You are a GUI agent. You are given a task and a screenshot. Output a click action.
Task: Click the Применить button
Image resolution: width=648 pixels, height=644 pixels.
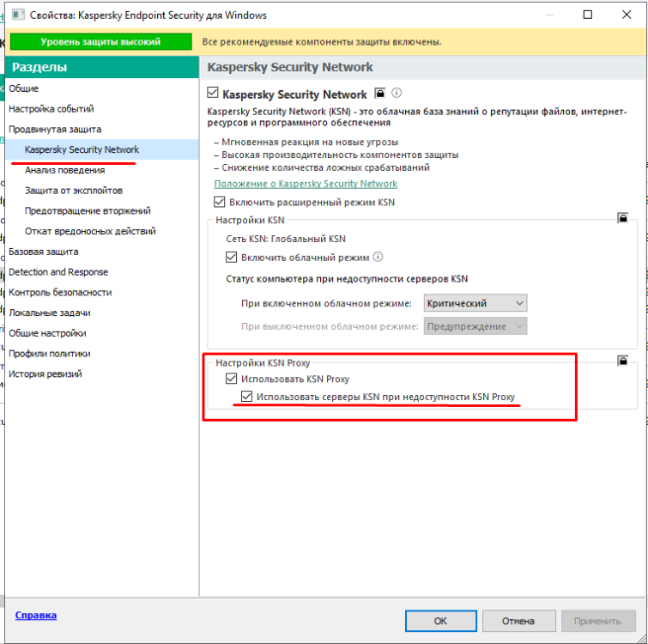pos(597,621)
